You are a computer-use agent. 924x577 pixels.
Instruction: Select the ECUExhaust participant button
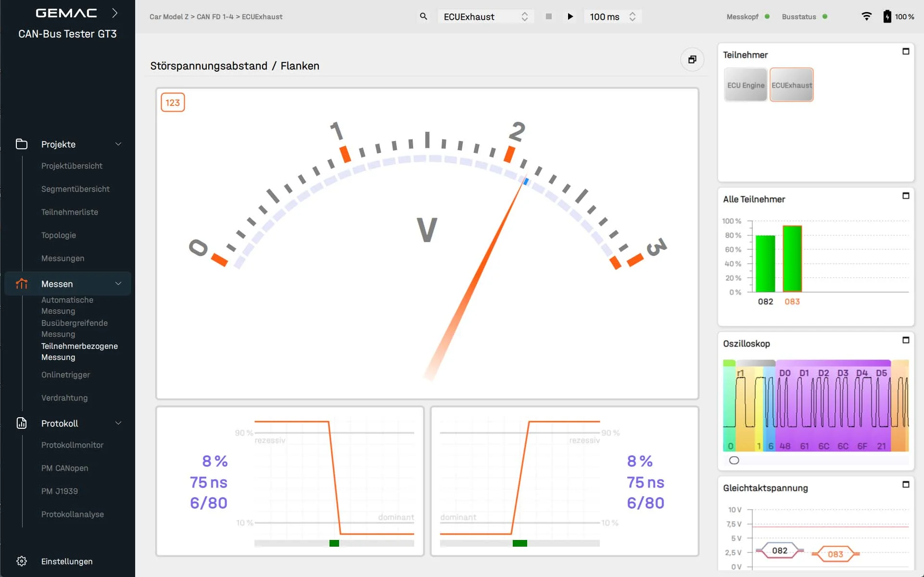[x=792, y=85]
